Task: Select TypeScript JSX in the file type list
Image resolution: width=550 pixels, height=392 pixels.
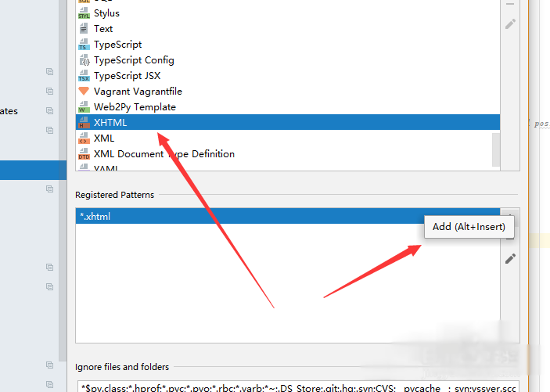Action: coord(127,76)
